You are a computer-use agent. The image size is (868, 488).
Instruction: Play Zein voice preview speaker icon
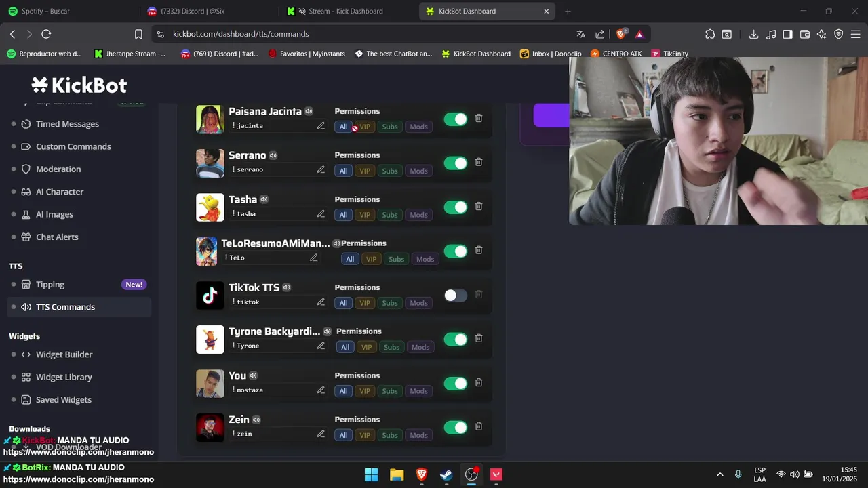click(256, 420)
